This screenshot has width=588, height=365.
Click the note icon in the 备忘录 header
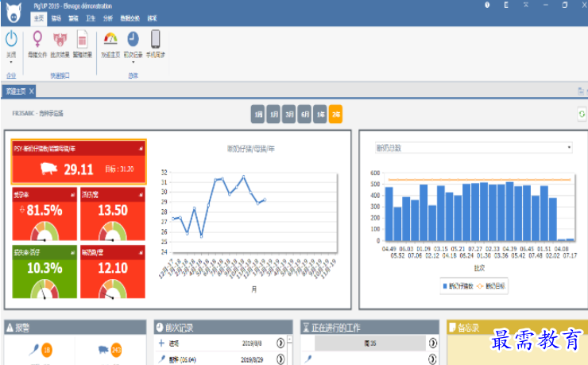click(x=452, y=327)
